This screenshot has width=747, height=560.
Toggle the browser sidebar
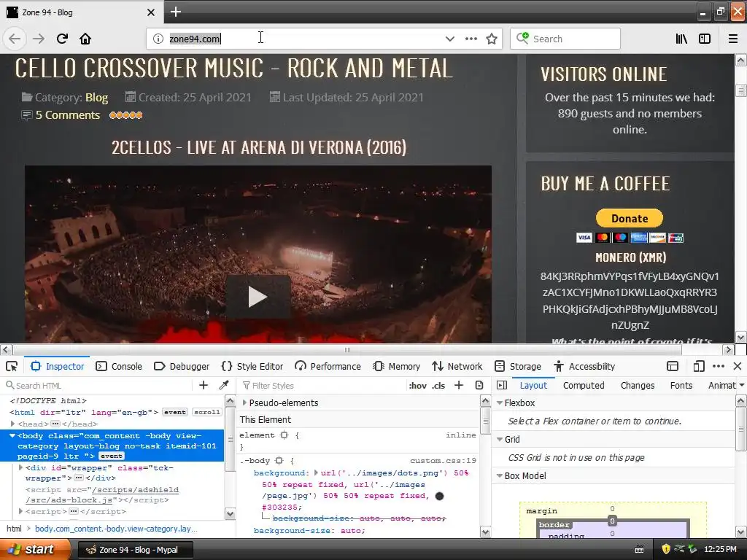click(x=705, y=39)
